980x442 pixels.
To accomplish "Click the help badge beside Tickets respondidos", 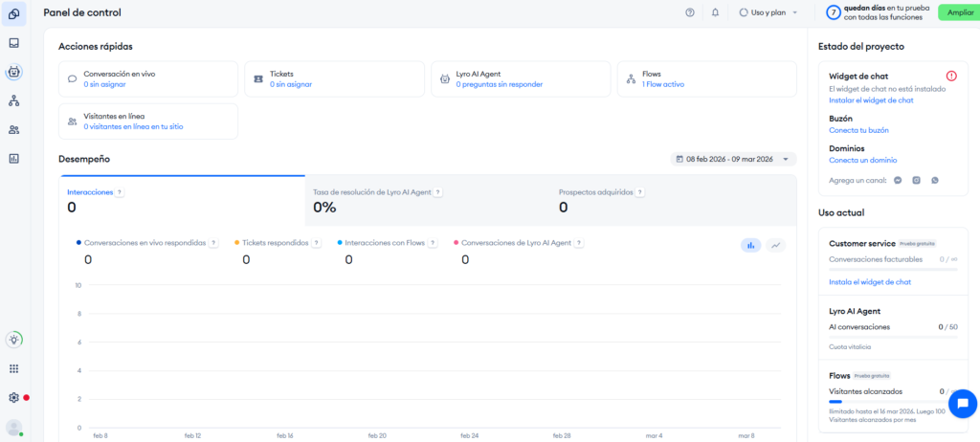I will [x=316, y=243].
